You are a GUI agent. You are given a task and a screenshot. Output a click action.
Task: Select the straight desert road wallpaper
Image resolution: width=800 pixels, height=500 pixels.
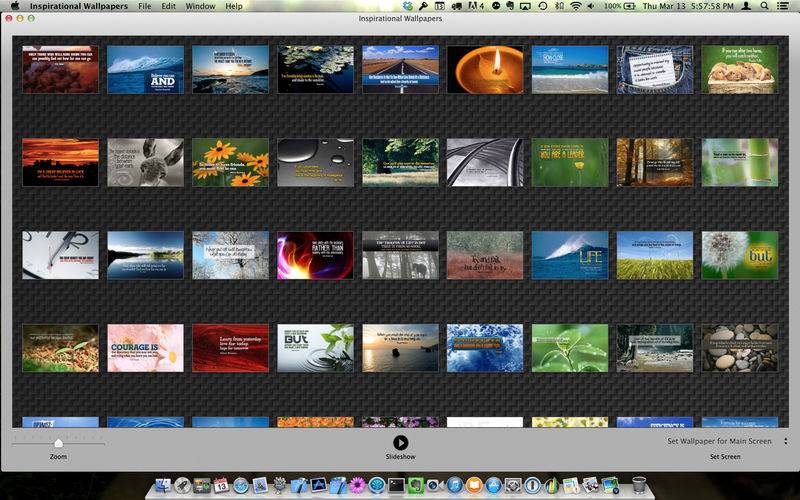(x=400, y=69)
